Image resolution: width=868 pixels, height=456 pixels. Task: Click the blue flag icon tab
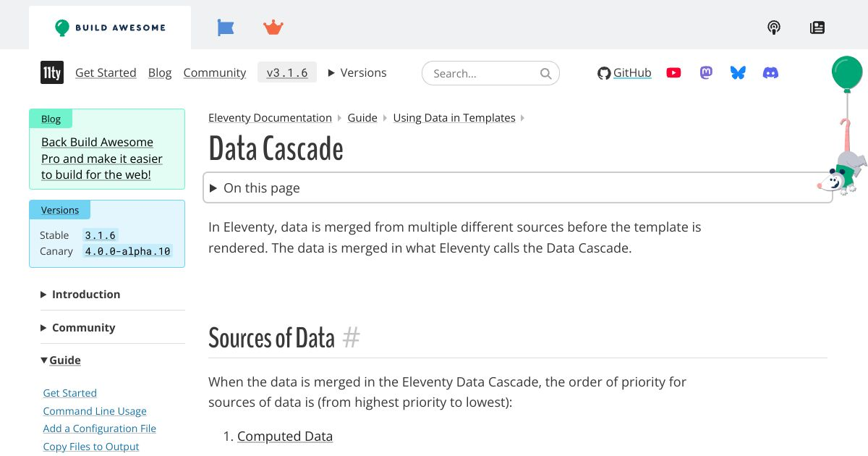226,28
